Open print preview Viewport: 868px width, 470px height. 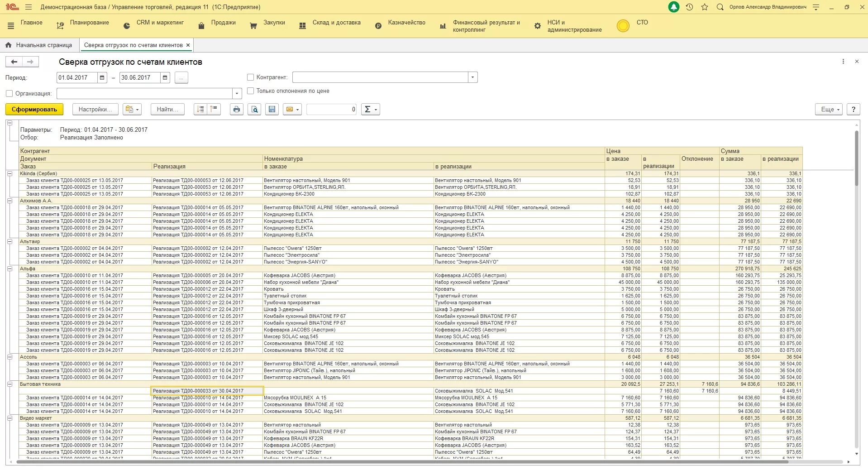click(254, 109)
